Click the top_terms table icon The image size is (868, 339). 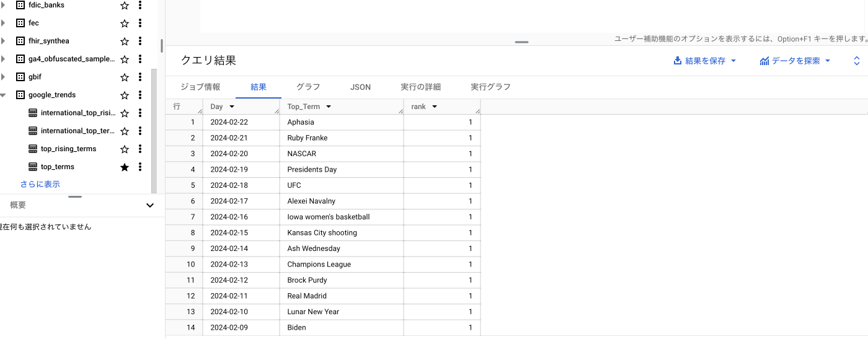pyautogui.click(x=33, y=167)
